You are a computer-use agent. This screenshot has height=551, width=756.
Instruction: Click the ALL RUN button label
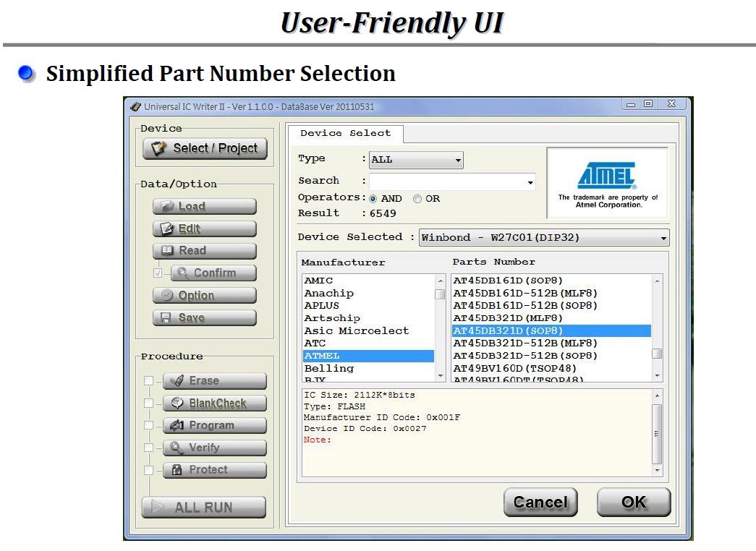click(x=203, y=507)
